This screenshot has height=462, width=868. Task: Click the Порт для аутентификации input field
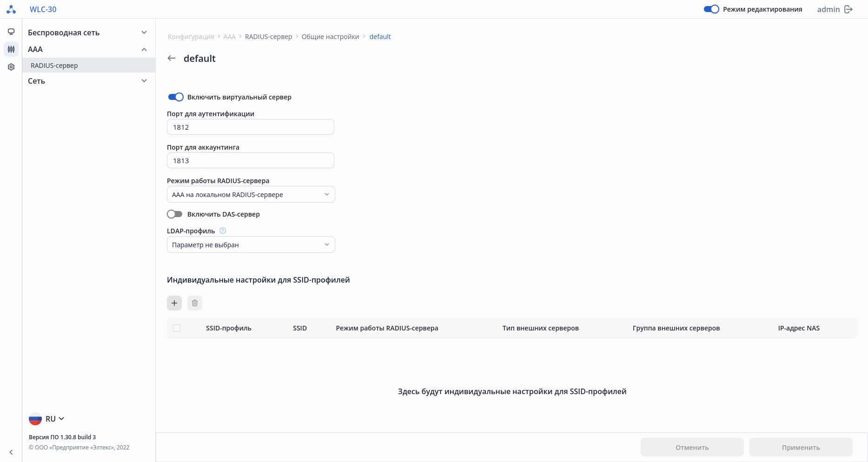[250, 127]
